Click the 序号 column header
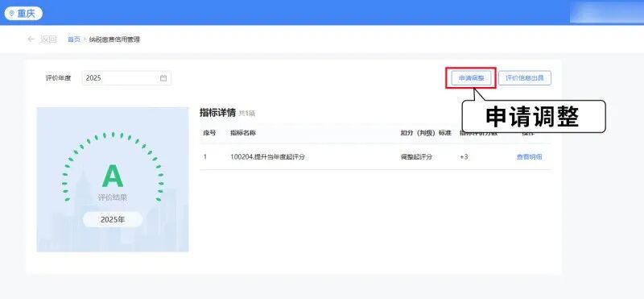 209,133
